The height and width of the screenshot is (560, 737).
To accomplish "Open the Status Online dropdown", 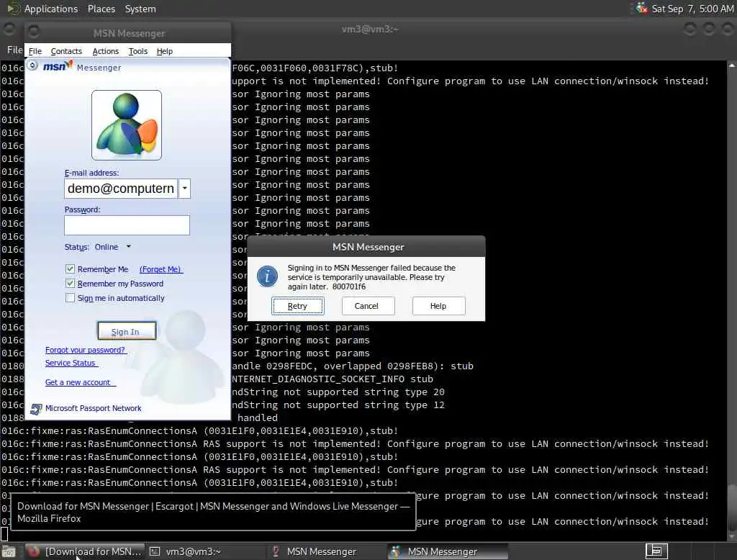I will [x=113, y=247].
